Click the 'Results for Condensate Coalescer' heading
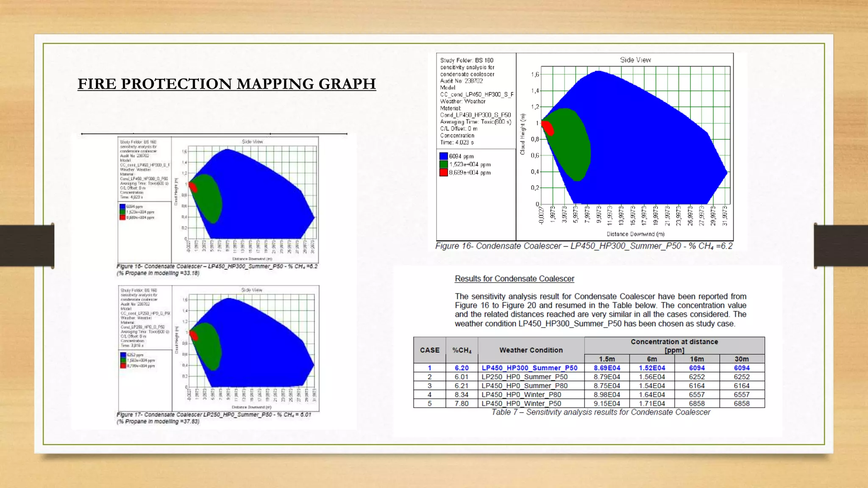Viewport: 868px width, 488px height. coord(514,279)
